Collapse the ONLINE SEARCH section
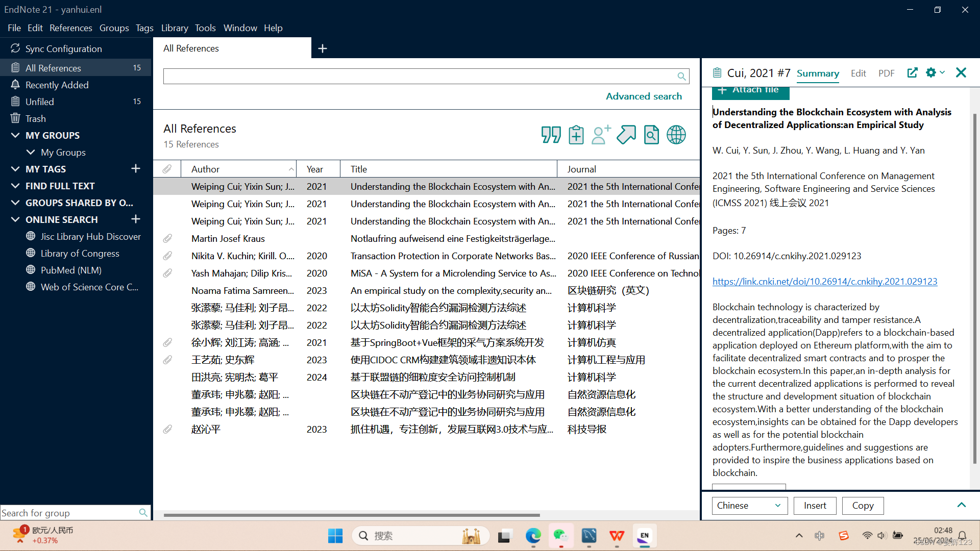980x551 pixels. click(15, 219)
